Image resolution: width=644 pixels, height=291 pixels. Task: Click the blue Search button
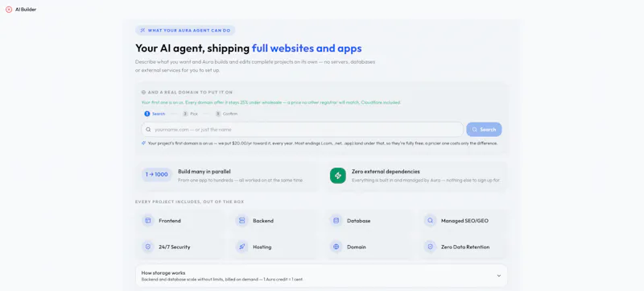(484, 130)
